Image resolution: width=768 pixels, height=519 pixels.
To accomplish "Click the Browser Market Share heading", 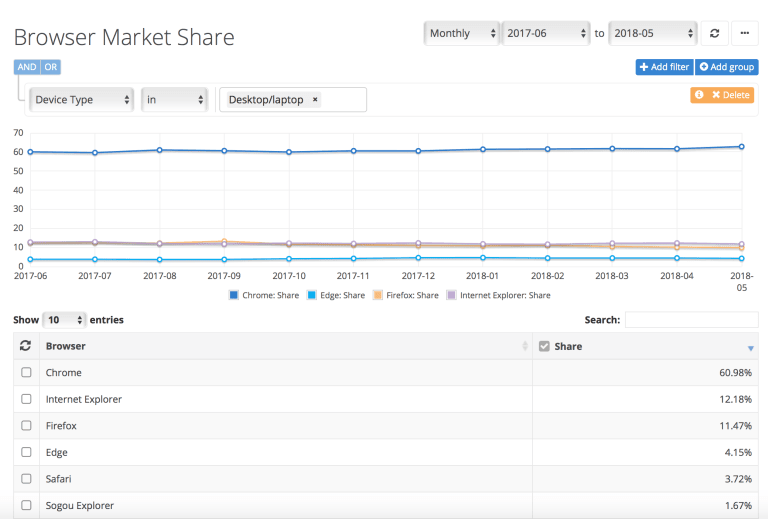I will [124, 37].
